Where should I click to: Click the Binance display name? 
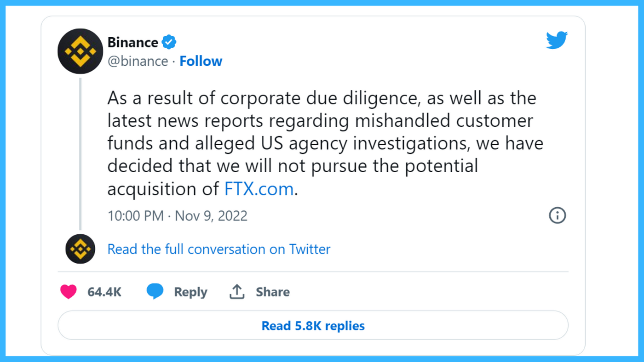click(x=133, y=42)
